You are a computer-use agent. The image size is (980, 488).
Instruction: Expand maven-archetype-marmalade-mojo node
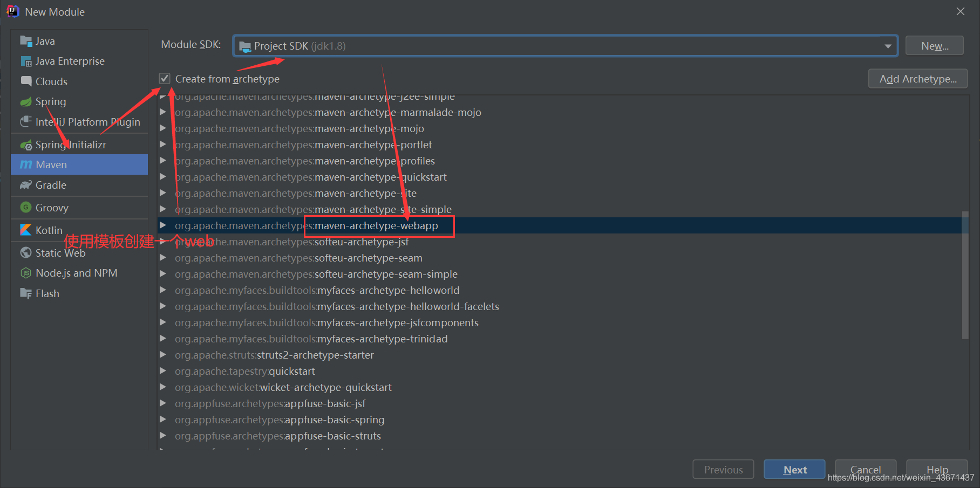pyautogui.click(x=163, y=112)
